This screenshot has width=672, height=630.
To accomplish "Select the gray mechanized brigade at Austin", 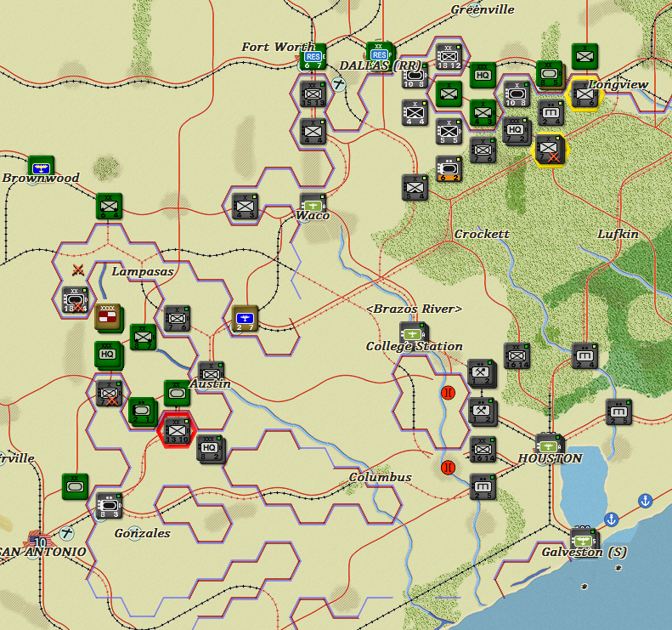I will [x=211, y=372].
